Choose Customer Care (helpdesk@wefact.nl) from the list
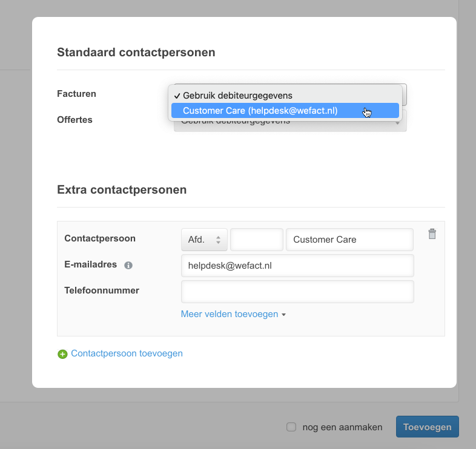Viewport: 476px width, 449px height. point(260,111)
